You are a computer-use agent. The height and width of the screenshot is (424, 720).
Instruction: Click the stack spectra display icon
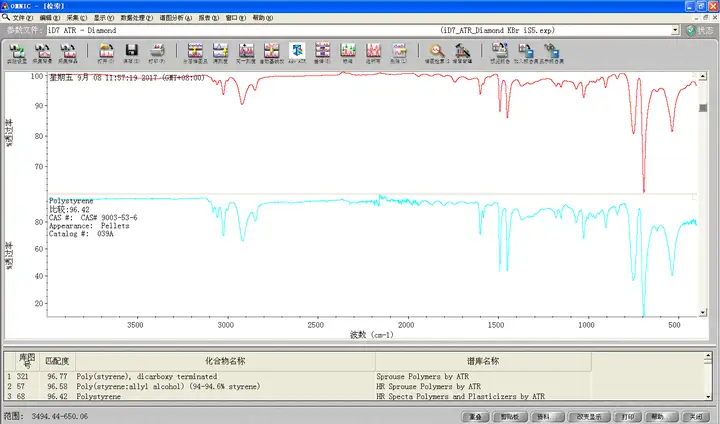coord(195,53)
